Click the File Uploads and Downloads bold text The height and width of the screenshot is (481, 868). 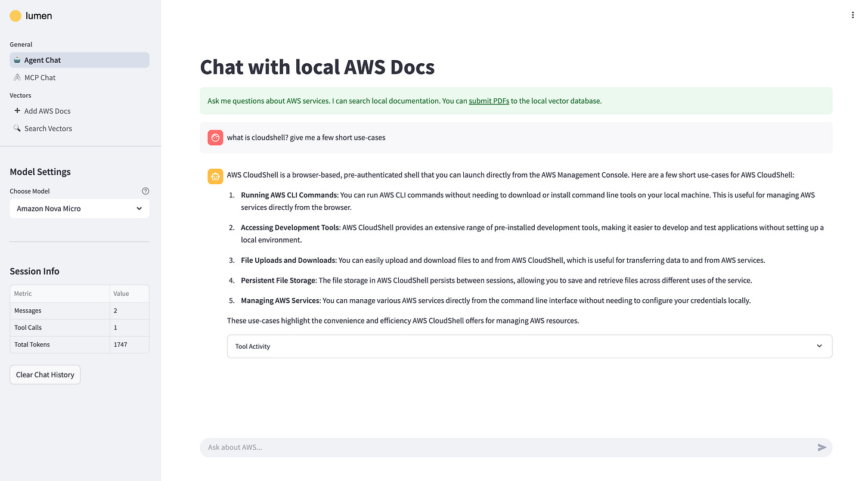[289, 260]
